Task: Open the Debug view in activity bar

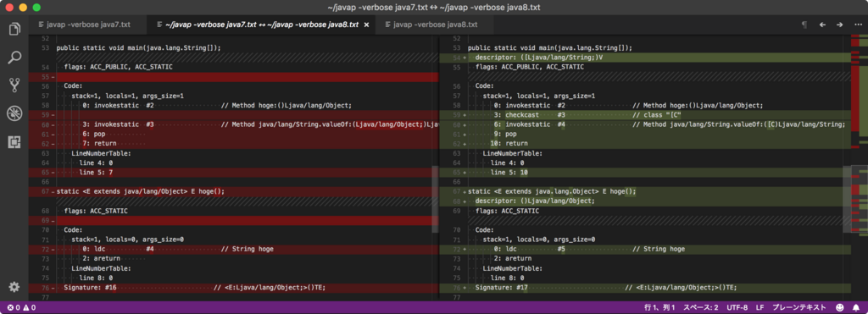Action: 14,113
